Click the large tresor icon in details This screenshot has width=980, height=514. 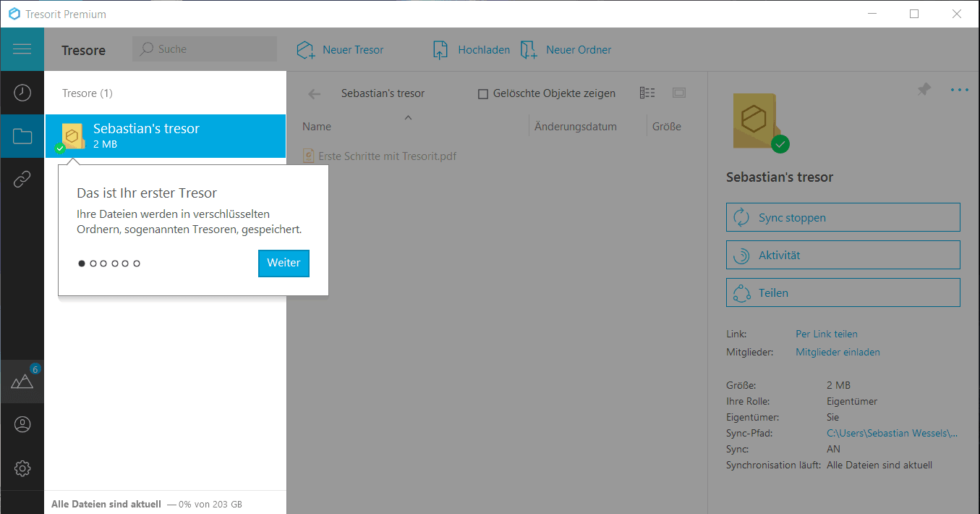pyautogui.click(x=757, y=122)
